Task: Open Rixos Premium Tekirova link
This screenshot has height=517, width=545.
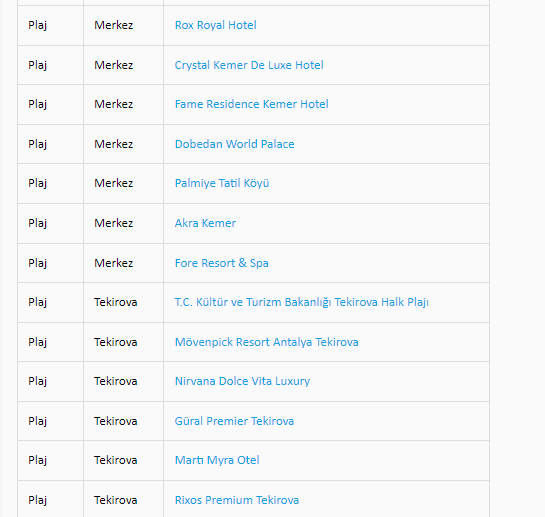Action: point(237,500)
